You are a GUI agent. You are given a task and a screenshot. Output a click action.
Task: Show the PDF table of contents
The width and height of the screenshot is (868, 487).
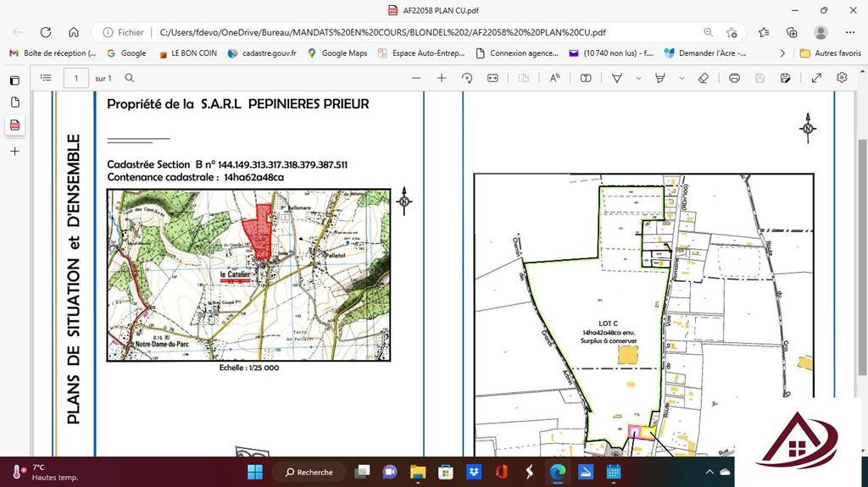[46, 78]
